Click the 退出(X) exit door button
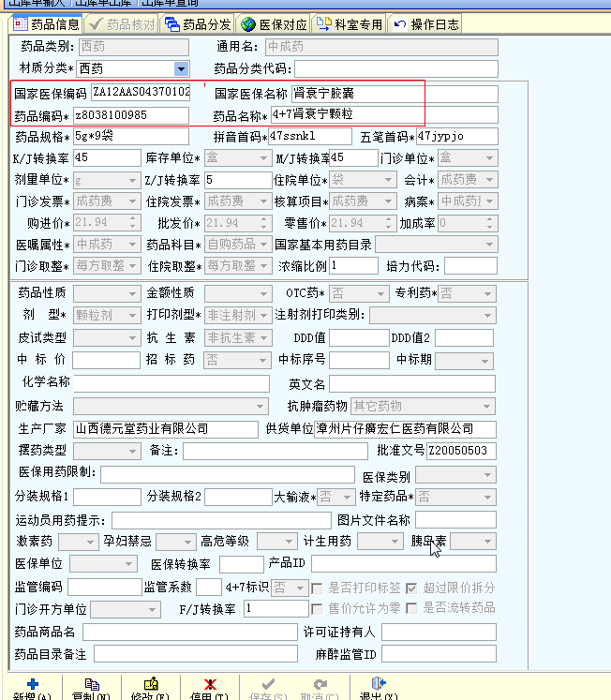Image resolution: width=611 pixels, height=700 pixels. point(379,688)
